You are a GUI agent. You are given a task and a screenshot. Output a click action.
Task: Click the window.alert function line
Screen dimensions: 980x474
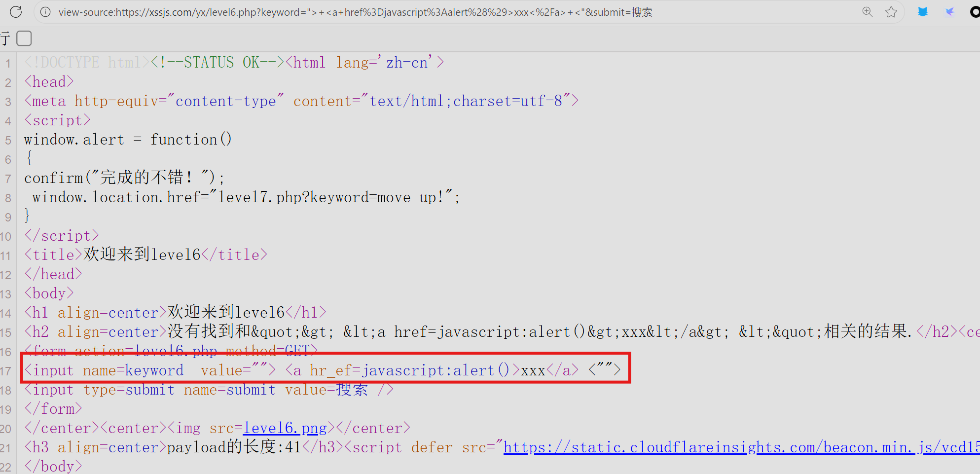coord(128,140)
